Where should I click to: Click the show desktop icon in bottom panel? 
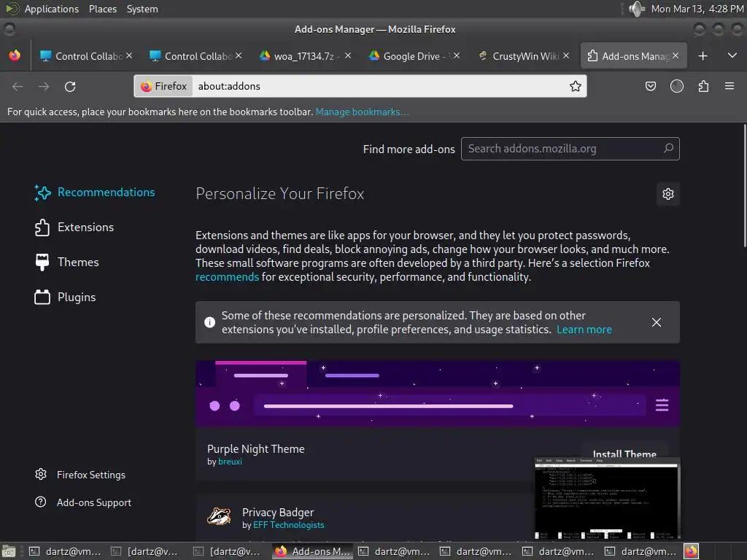(9, 551)
